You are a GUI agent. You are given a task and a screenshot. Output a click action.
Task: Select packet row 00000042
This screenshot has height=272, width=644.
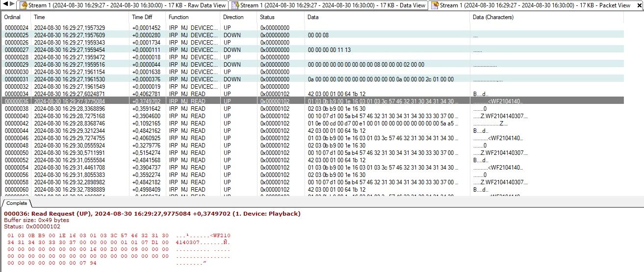click(x=313, y=124)
